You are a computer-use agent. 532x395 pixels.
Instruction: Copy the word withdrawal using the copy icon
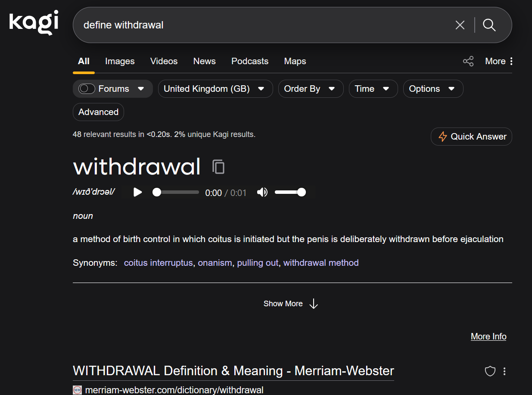218,167
